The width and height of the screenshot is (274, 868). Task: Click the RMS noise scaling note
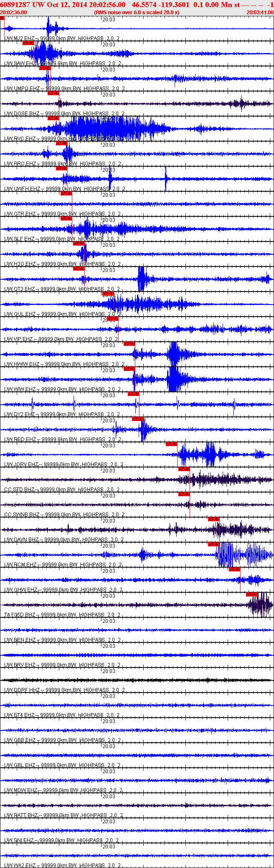pos(137,13)
